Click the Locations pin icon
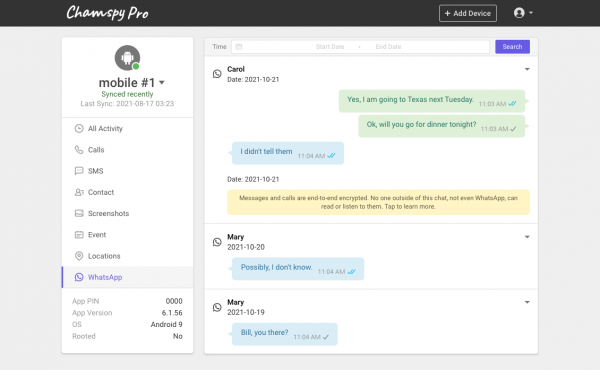 coord(79,256)
